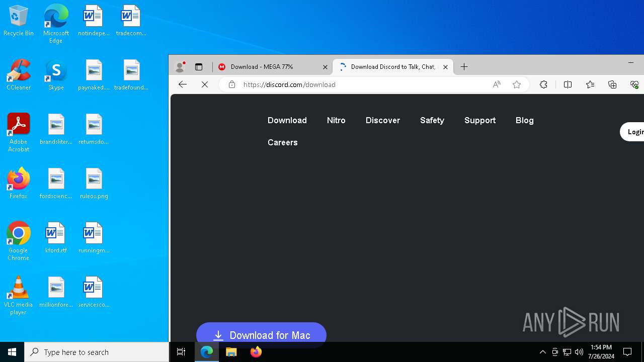Close the Discord download tab

click(x=445, y=66)
